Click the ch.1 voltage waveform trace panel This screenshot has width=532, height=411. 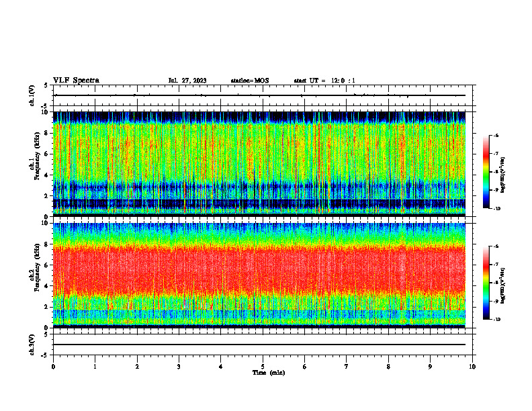pos(263,95)
